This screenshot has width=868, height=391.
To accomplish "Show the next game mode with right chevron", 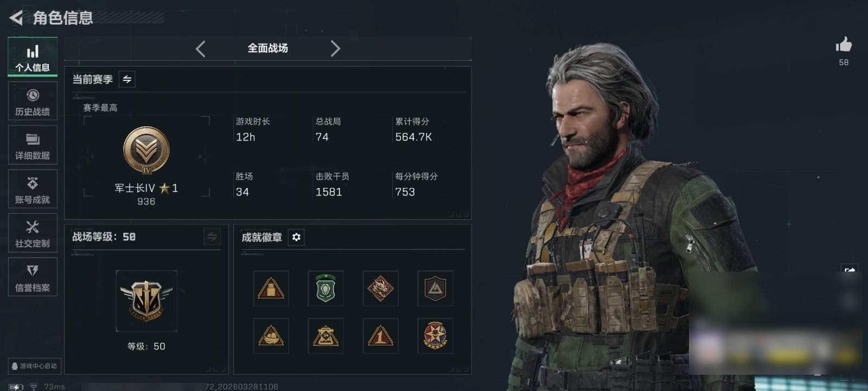I will coord(335,49).
